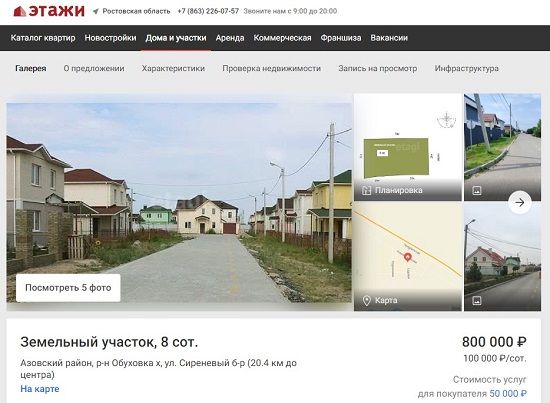Open the Карта map thumbnail
Screen dimensions: 550x403
click(x=408, y=257)
